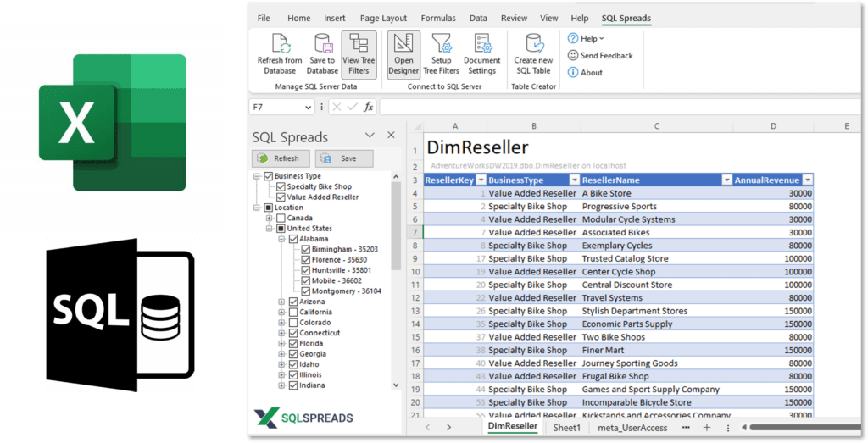Uncheck the Florida checkbox
The width and height of the screenshot is (868, 443).
293,344
